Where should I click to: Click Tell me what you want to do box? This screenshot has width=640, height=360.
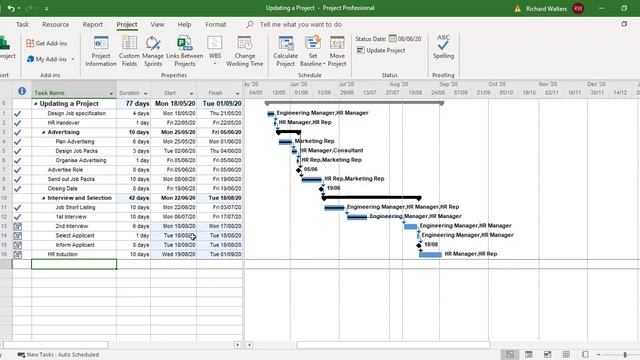pyautogui.click(x=301, y=24)
